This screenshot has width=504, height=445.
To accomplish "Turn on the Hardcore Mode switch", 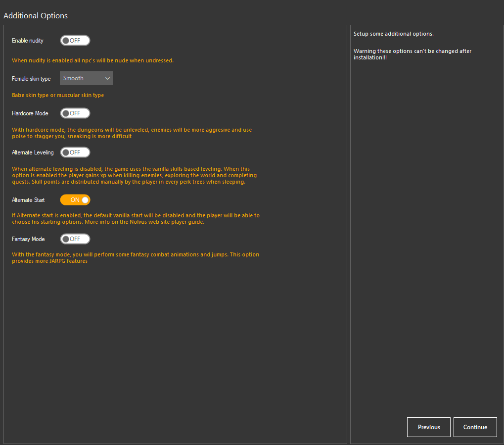I will pyautogui.click(x=75, y=113).
